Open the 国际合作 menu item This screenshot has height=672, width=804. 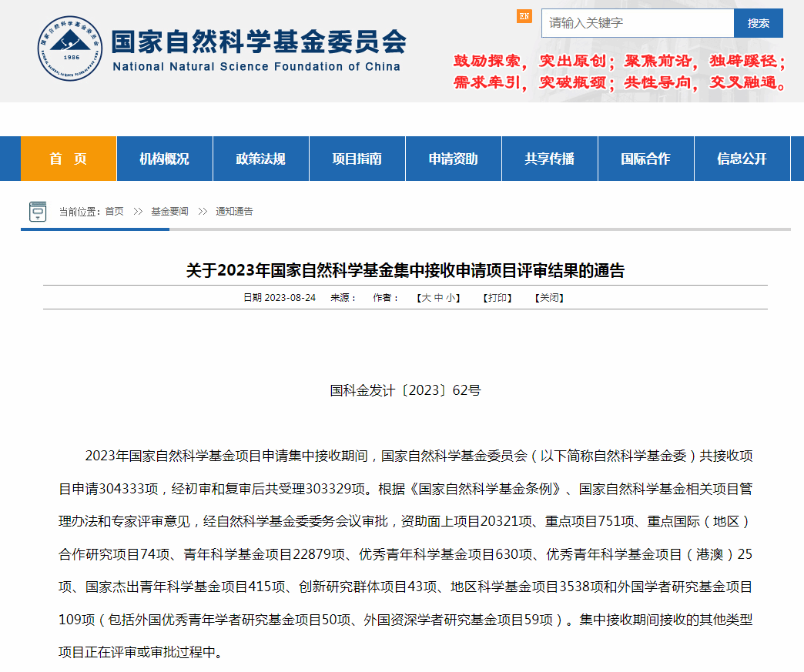645,159
